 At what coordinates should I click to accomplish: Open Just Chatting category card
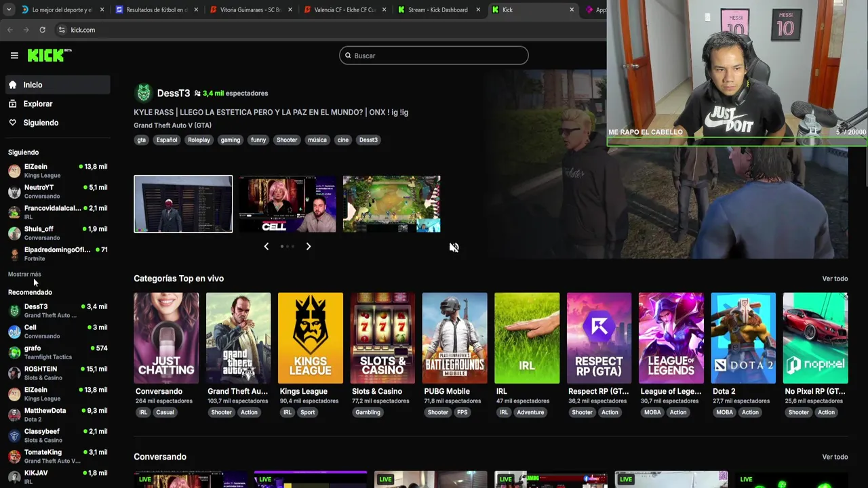tap(166, 338)
